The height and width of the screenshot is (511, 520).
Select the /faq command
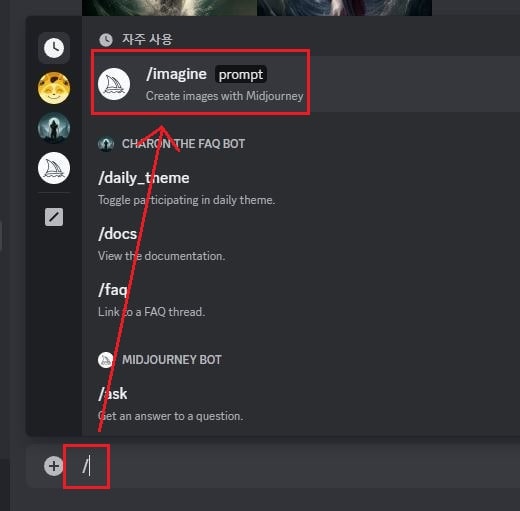point(113,290)
